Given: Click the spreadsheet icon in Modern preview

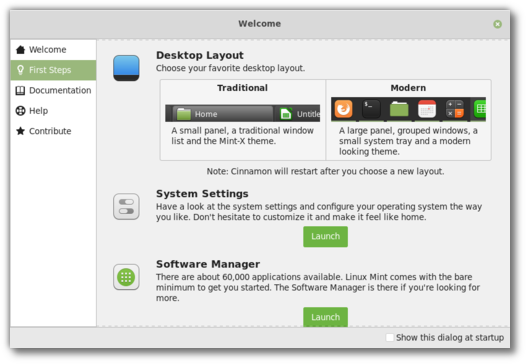Looking at the screenshot, I should (480, 109).
